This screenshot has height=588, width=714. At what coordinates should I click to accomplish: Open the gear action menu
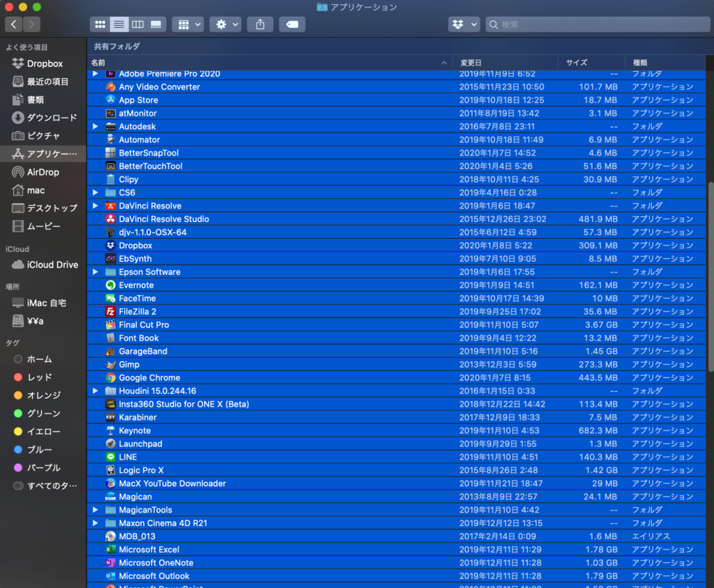pyautogui.click(x=227, y=24)
